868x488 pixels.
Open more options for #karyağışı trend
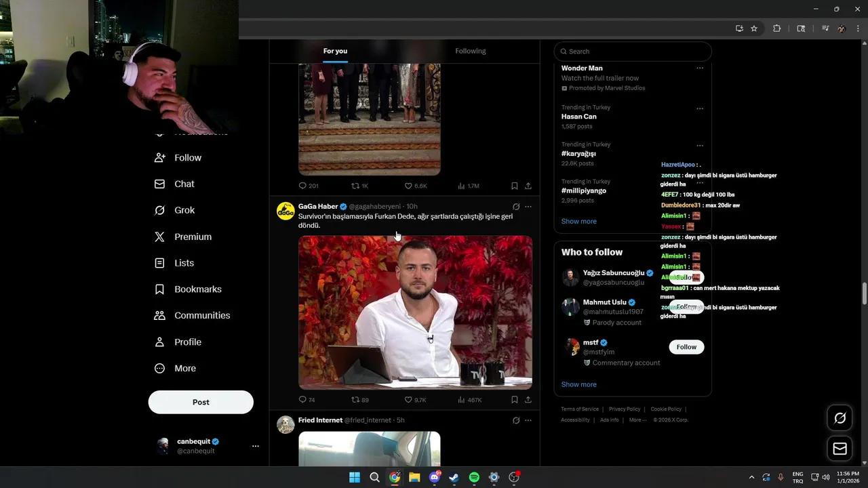point(700,146)
